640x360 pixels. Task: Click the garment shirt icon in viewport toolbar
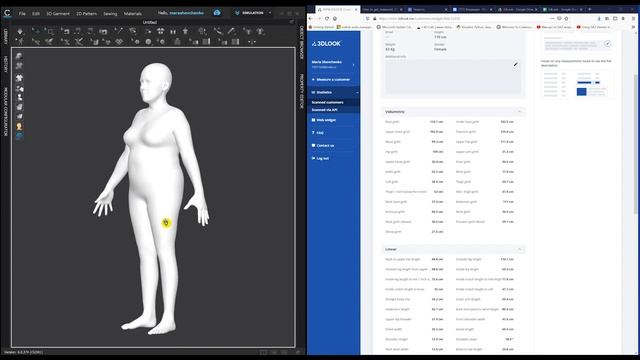[x=19, y=78]
